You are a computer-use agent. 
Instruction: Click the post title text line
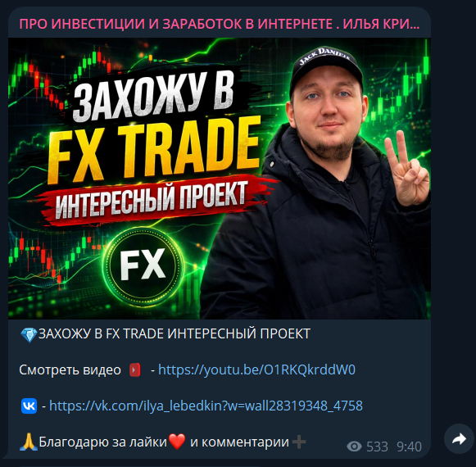(175, 333)
